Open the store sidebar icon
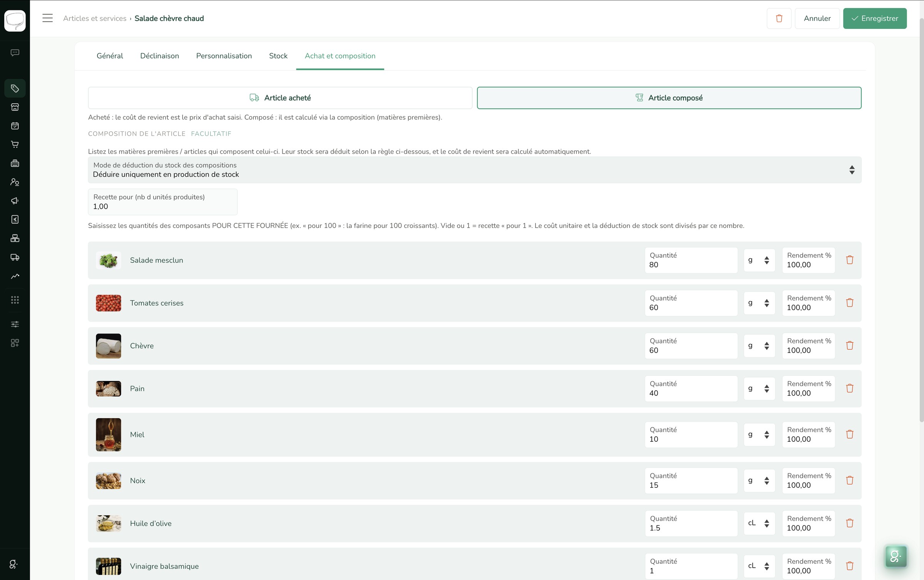 click(x=15, y=107)
